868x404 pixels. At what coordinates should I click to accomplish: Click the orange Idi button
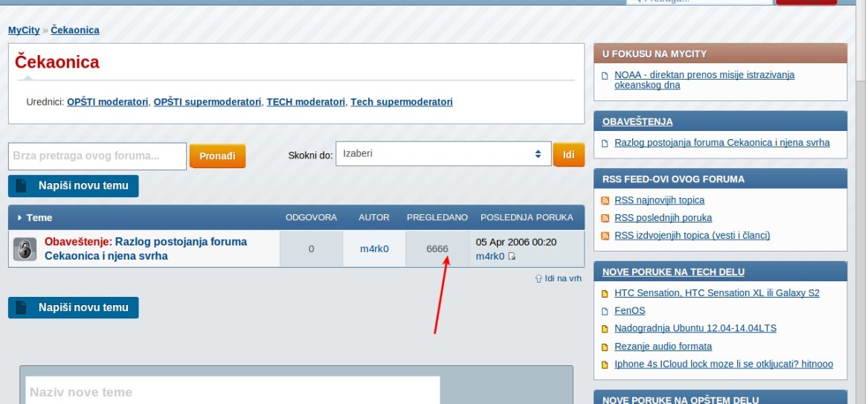click(x=568, y=155)
